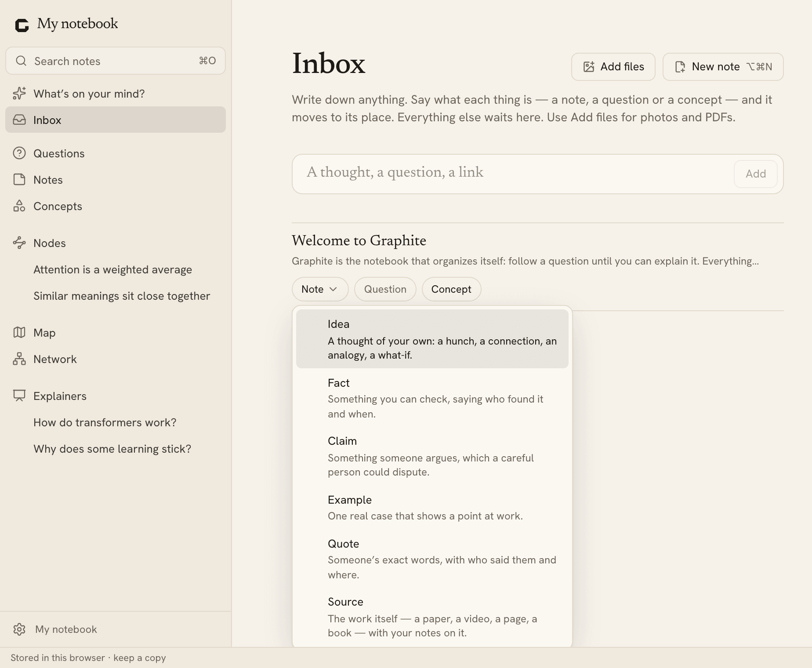Screen dimensions: 812x668
Task: Click the sparkle icon beside What's on your mind
Action: [19, 93]
